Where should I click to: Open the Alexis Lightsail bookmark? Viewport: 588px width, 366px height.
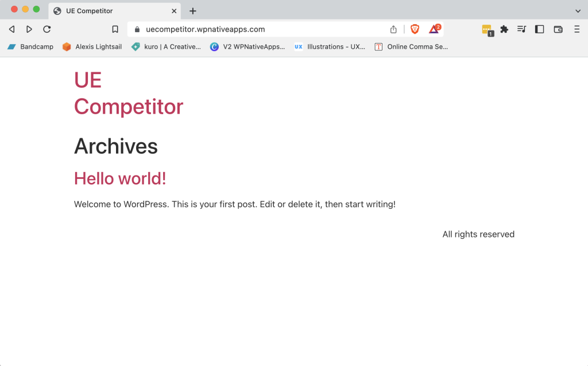pyautogui.click(x=92, y=47)
